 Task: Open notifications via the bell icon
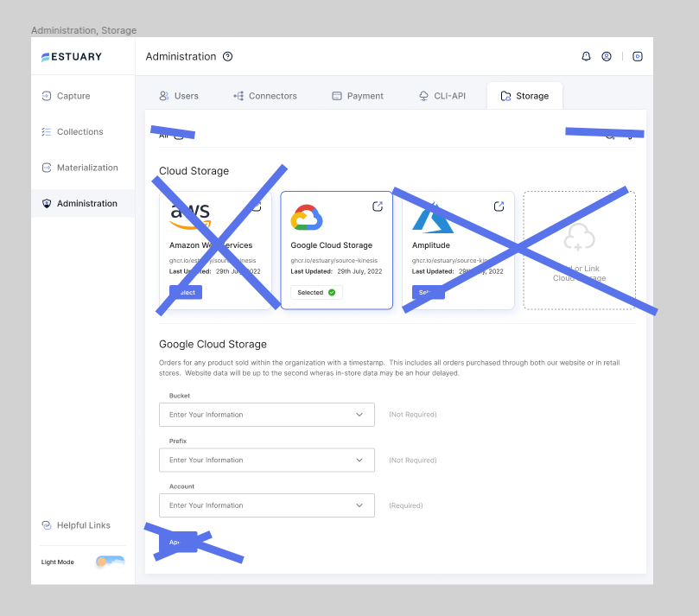click(x=586, y=55)
